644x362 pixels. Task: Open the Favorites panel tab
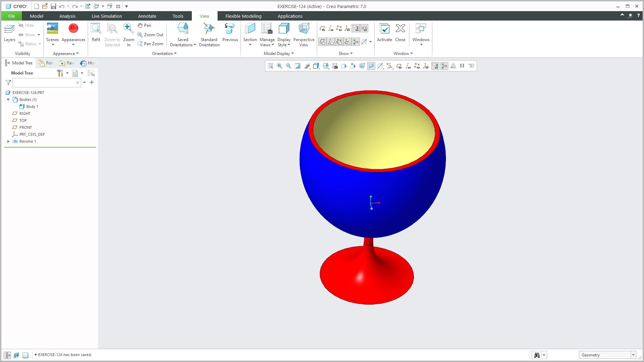click(x=67, y=63)
